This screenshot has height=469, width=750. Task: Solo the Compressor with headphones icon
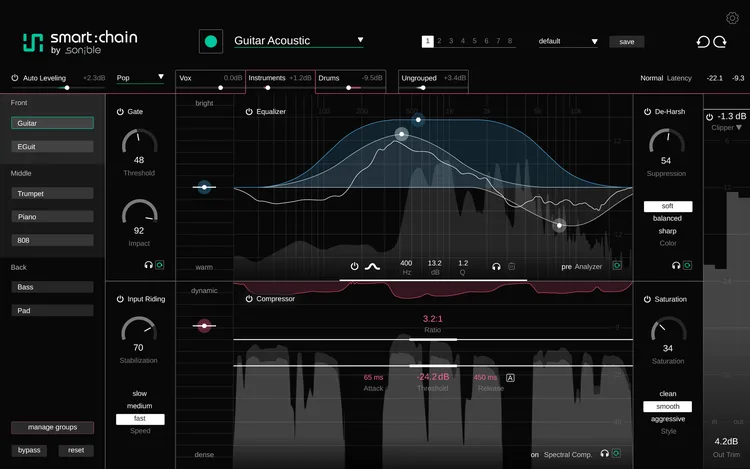[x=605, y=453]
